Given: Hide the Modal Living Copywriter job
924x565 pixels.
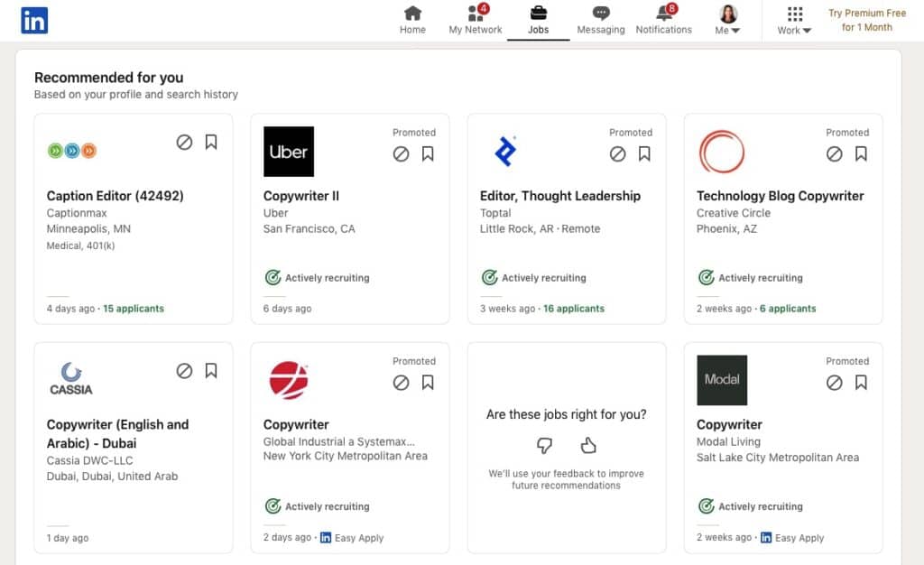Looking at the screenshot, I should pyautogui.click(x=835, y=383).
